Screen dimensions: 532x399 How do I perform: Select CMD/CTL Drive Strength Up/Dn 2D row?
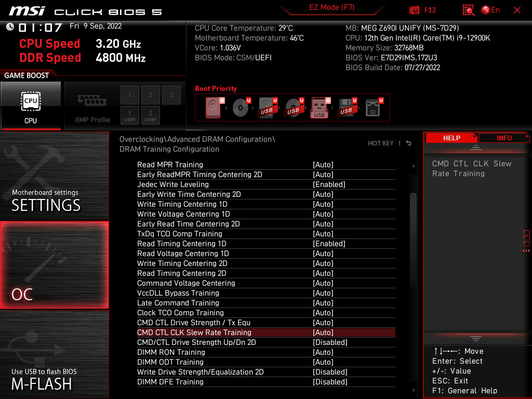(x=266, y=342)
